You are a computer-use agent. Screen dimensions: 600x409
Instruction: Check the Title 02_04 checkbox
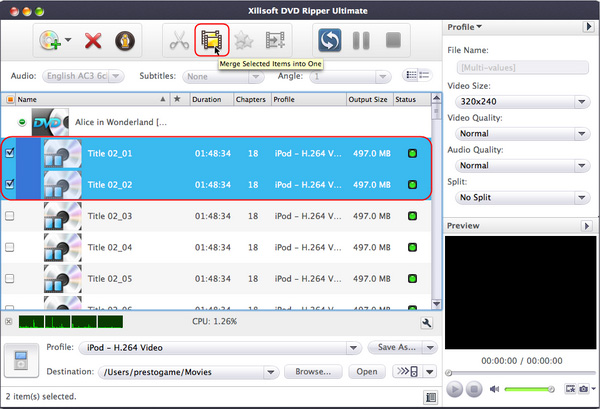10,247
